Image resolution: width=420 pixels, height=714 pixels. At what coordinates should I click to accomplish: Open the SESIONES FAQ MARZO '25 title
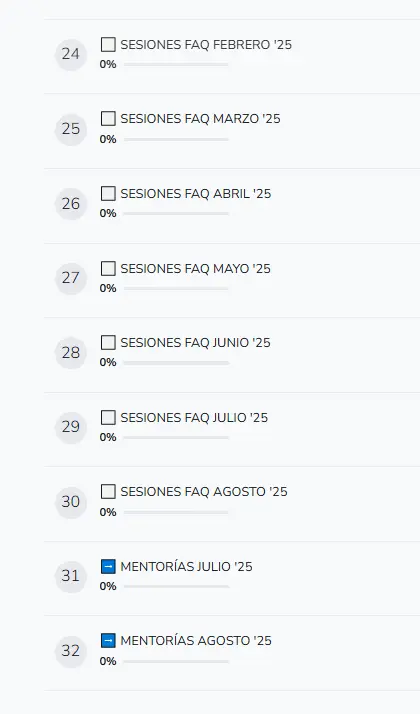(200, 119)
